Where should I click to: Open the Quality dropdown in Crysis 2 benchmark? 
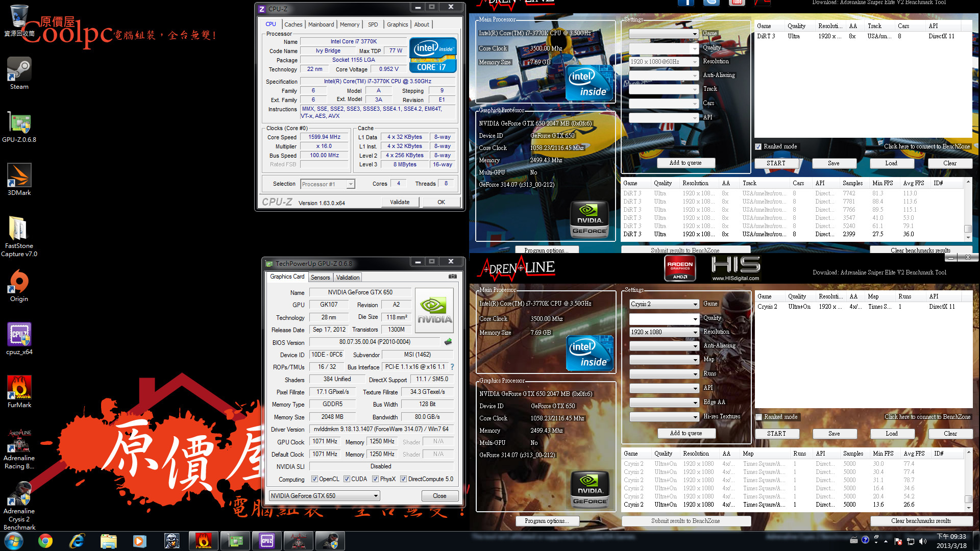click(664, 319)
